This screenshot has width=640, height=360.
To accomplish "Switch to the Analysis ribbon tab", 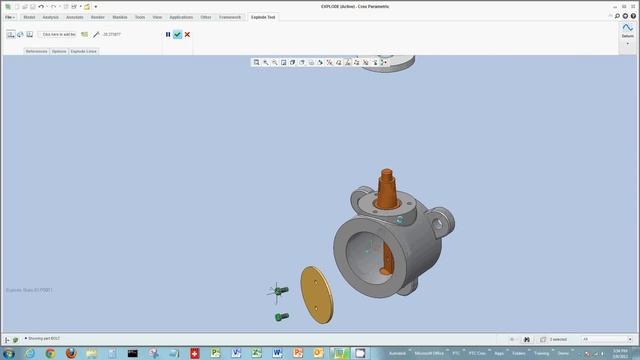I will [x=51, y=17].
